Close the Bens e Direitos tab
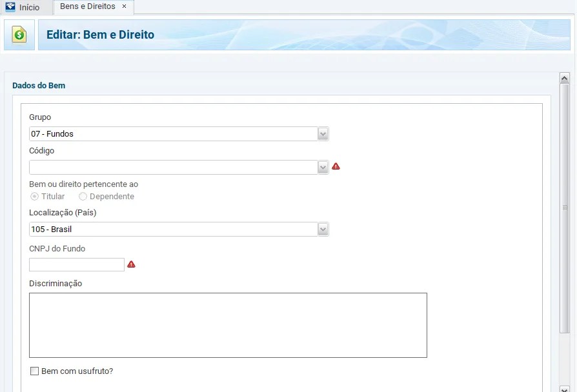Image resolution: width=577 pixels, height=392 pixels. 125,6
